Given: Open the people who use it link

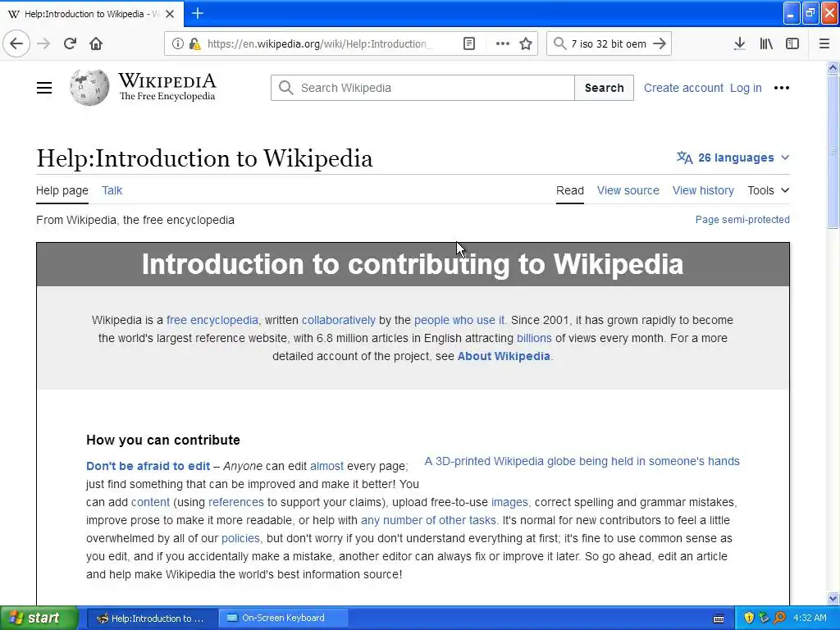Looking at the screenshot, I should pyautogui.click(x=459, y=320).
